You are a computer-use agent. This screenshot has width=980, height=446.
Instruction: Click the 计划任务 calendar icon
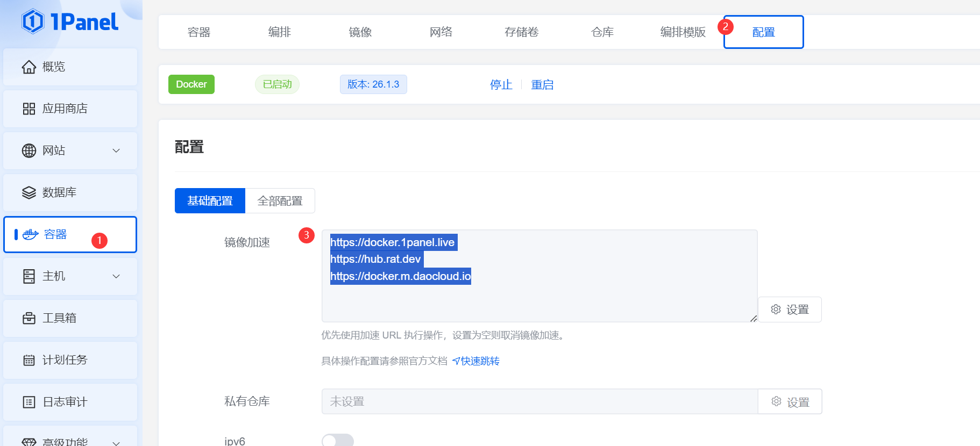coord(29,360)
